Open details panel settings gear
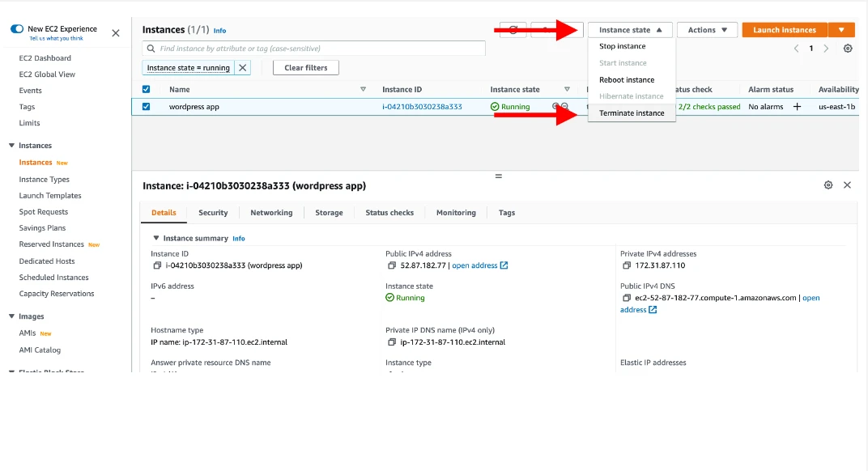This screenshot has width=868, height=471. [x=828, y=185]
